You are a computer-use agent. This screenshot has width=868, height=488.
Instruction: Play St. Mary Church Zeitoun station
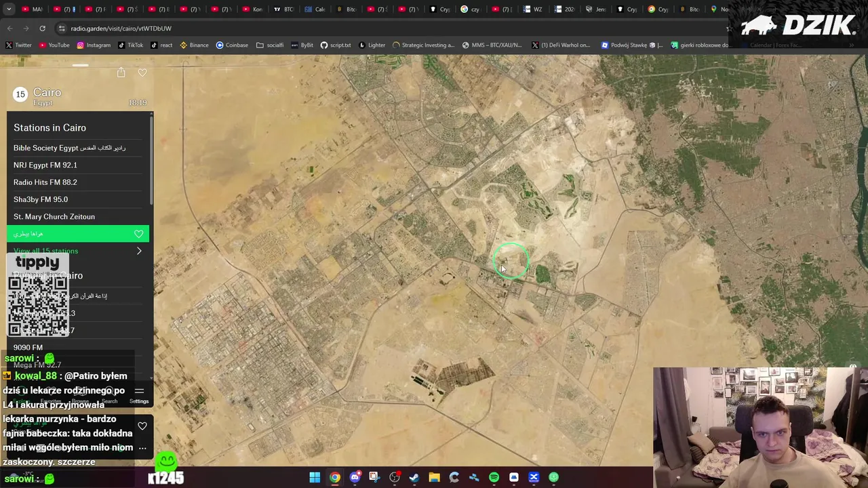(78, 216)
